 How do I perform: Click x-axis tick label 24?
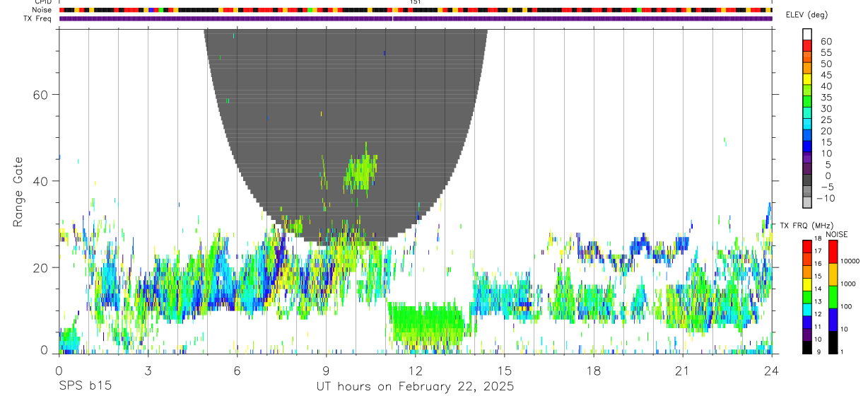point(771,371)
